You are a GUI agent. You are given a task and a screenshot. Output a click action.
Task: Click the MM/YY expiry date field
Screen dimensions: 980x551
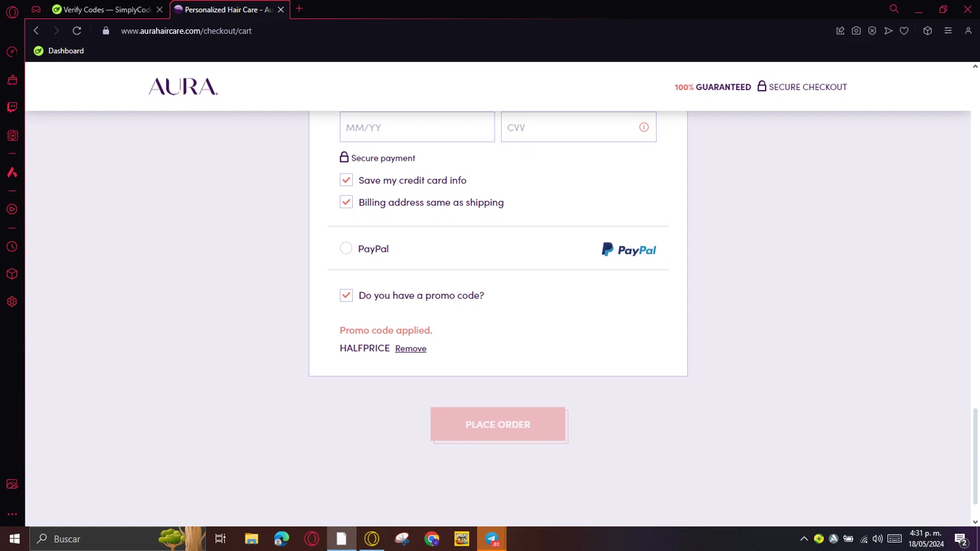[417, 127]
